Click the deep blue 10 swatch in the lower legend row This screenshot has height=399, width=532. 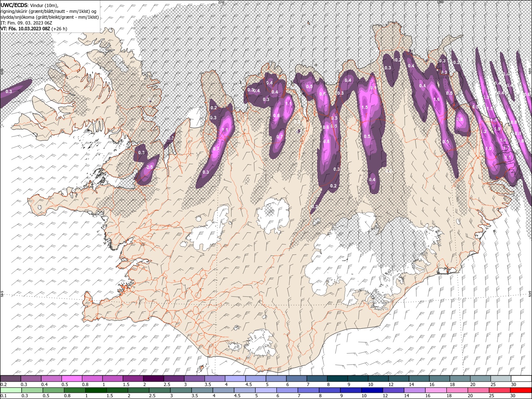click(x=373, y=390)
